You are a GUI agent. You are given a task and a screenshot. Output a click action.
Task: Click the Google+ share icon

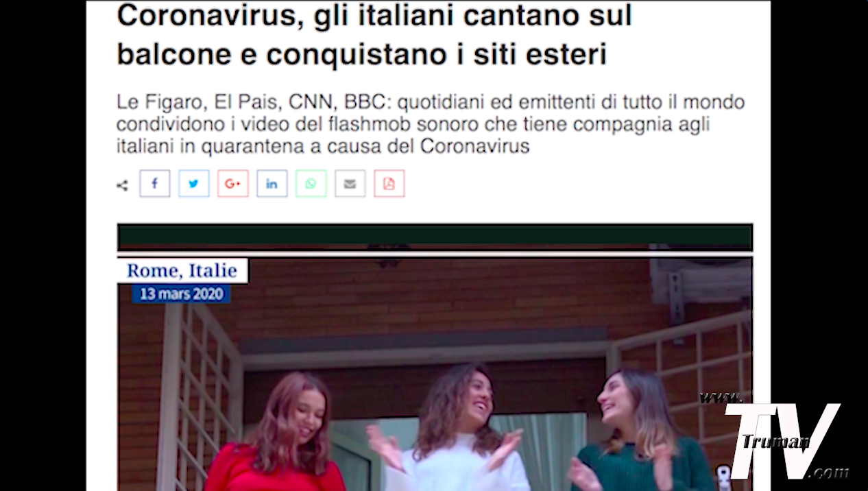[x=232, y=184]
